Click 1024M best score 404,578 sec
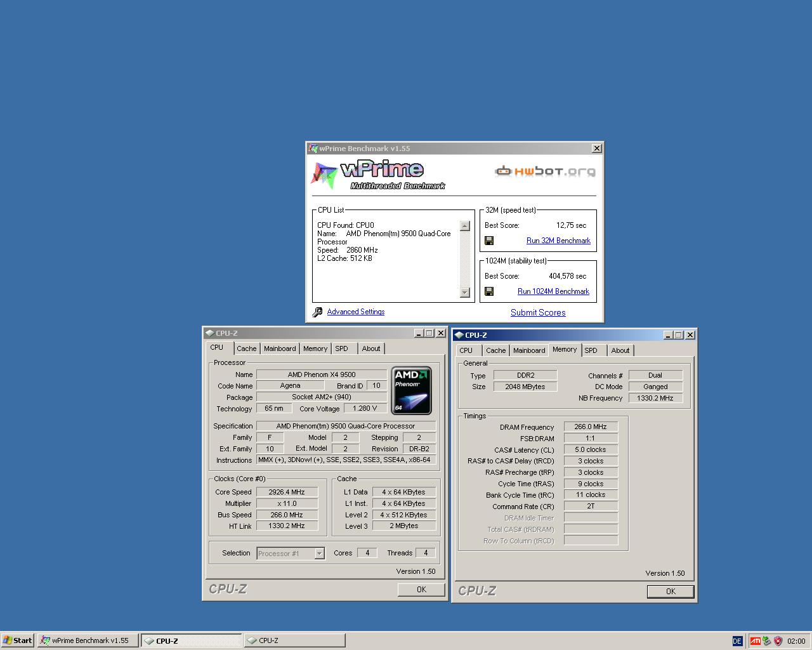Image resolution: width=812 pixels, height=650 pixels. 567,276
